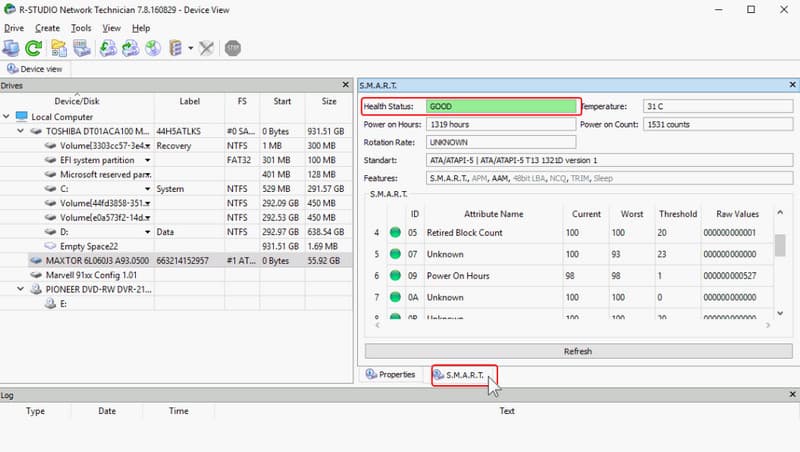Click the Attribute Name column header
The height and width of the screenshot is (452, 800).
[x=493, y=214]
